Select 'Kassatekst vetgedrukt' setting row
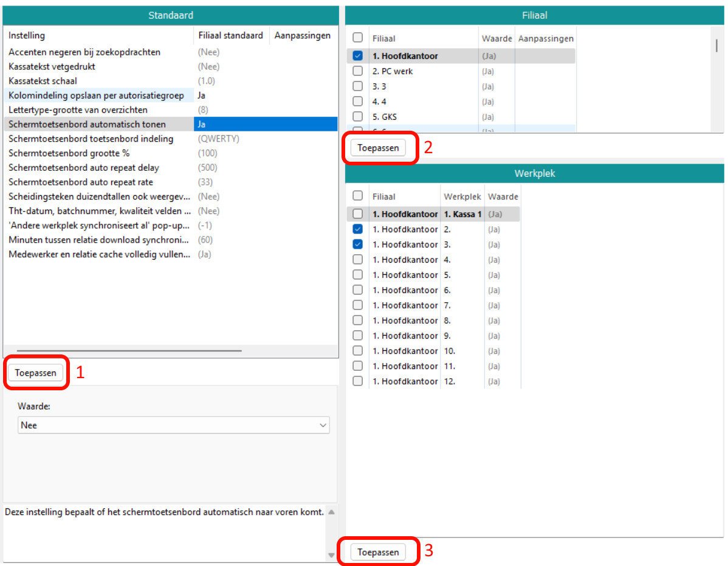 pyautogui.click(x=52, y=66)
